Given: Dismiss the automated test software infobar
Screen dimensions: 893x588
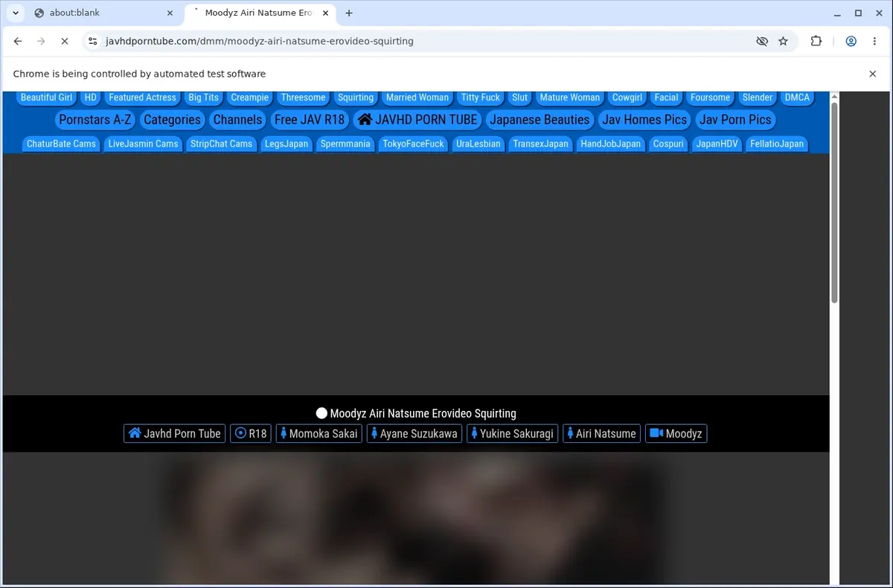Looking at the screenshot, I should 872,74.
